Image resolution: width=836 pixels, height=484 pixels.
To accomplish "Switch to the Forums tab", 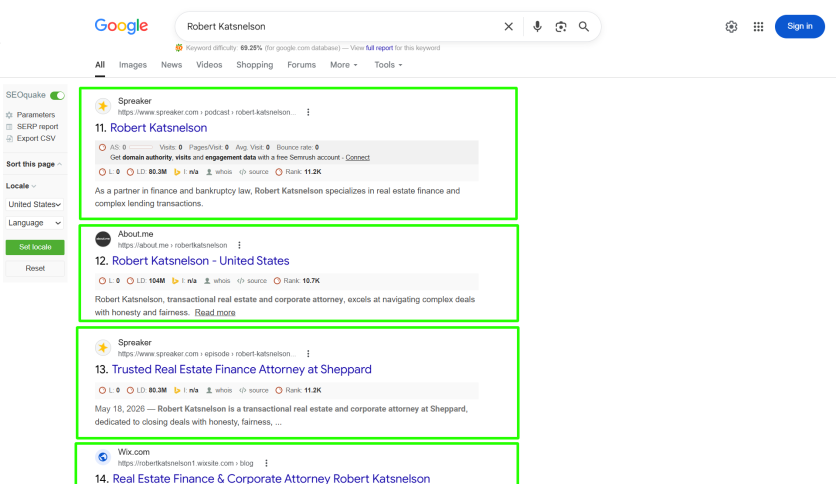I will (x=301, y=65).
